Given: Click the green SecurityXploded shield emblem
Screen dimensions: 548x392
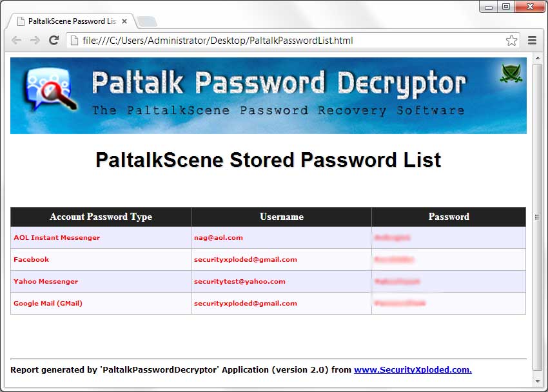Looking at the screenshot, I should [511, 73].
